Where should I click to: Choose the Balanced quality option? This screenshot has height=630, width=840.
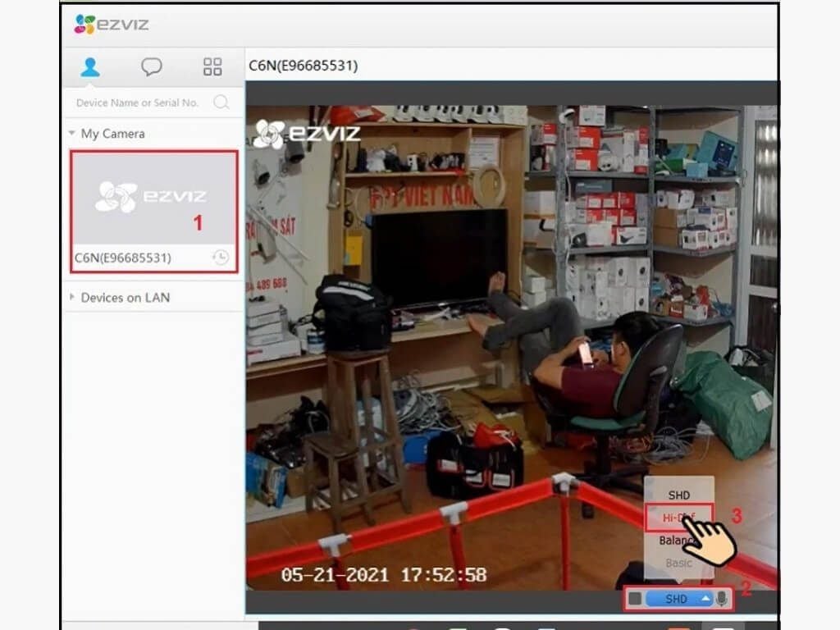coord(679,539)
